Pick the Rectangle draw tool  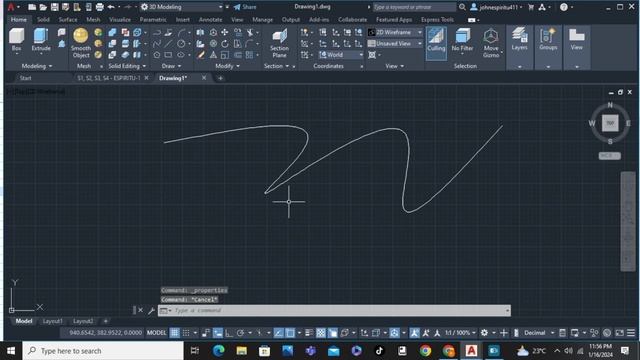tap(169, 55)
